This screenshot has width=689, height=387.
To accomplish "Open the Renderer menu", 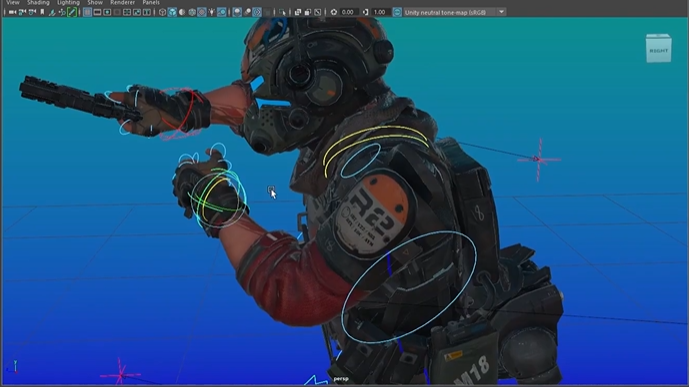I will (x=122, y=3).
